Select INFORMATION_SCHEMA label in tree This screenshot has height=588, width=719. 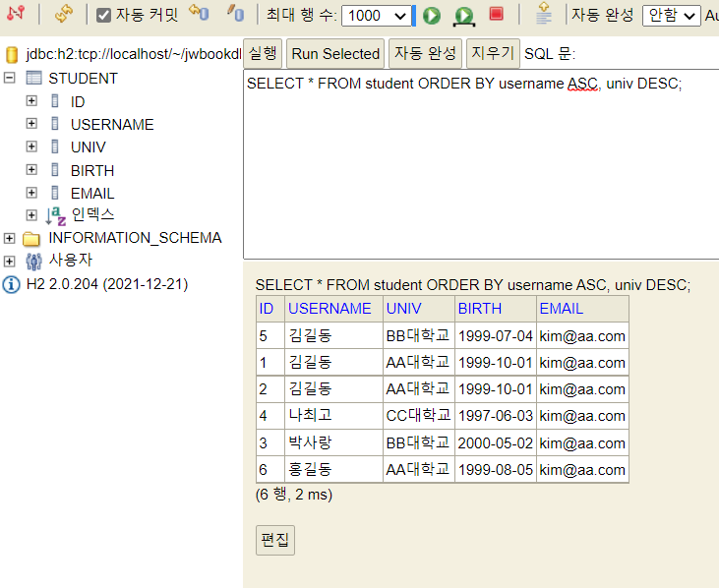click(135, 238)
